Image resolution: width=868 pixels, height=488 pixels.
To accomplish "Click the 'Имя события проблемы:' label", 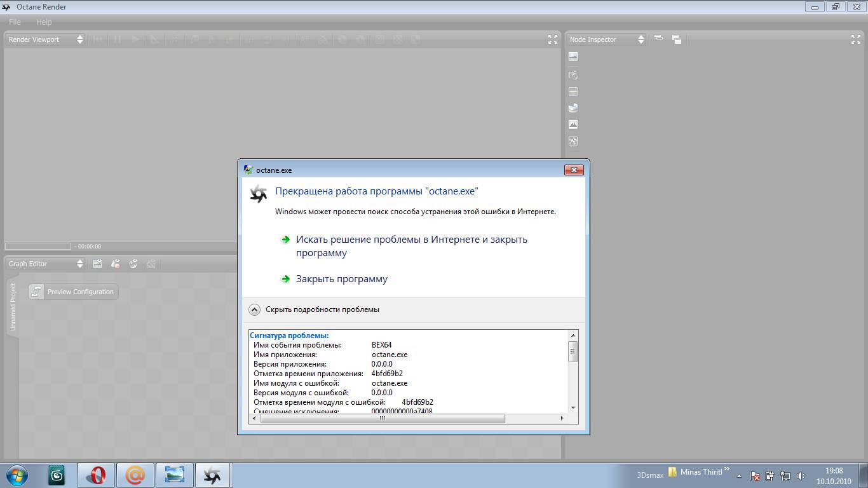I will (x=297, y=345).
